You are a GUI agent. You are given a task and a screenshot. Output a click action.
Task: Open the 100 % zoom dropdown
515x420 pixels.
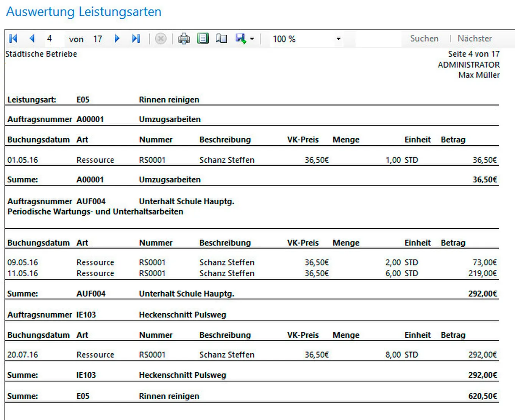coord(338,39)
